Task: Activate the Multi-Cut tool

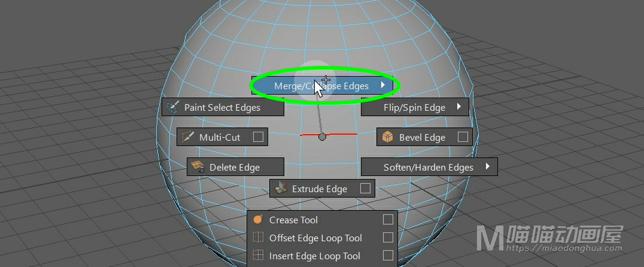Action: pos(222,136)
